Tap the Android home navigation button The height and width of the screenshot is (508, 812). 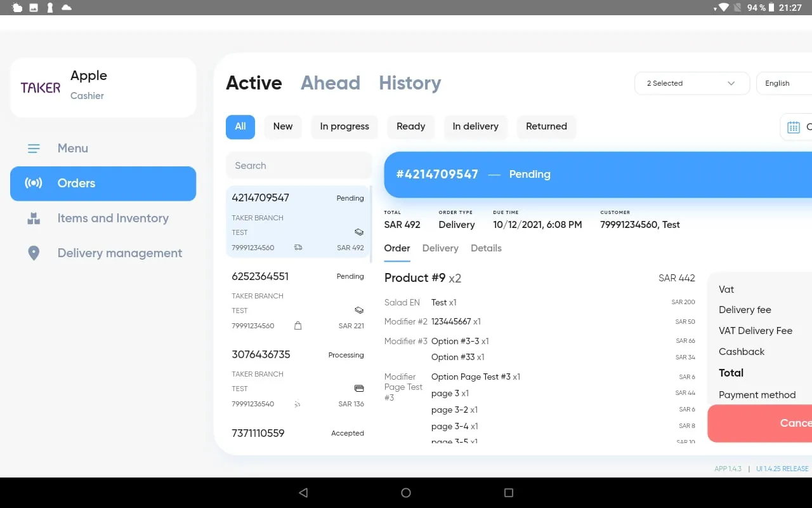406,493
